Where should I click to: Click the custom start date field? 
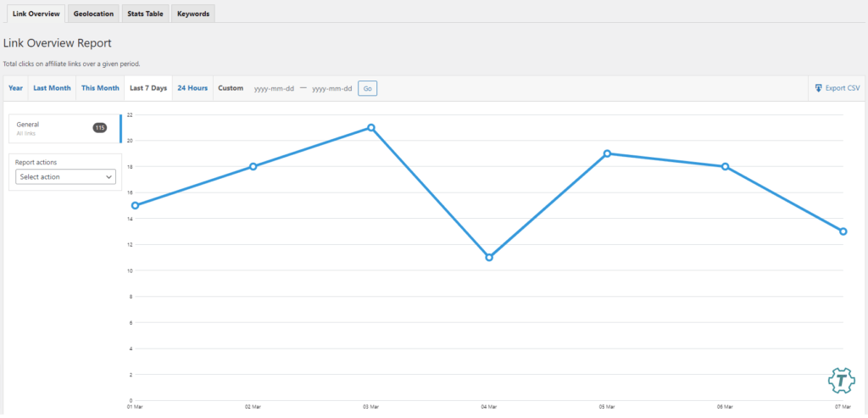coord(274,88)
